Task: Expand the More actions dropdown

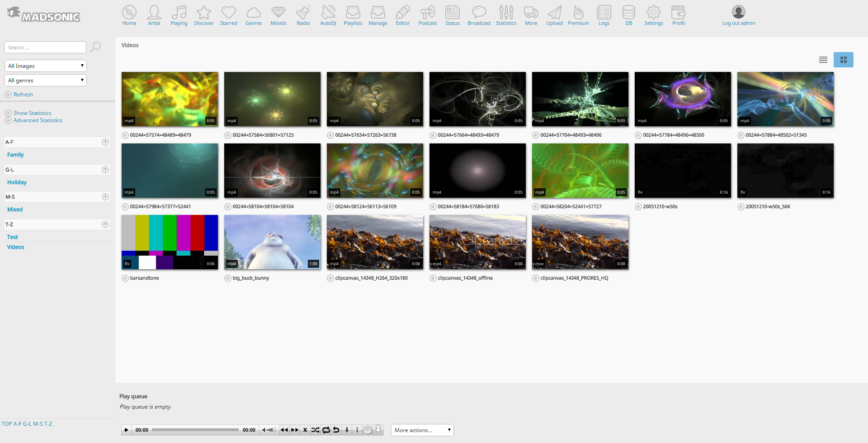Action: pos(422,430)
